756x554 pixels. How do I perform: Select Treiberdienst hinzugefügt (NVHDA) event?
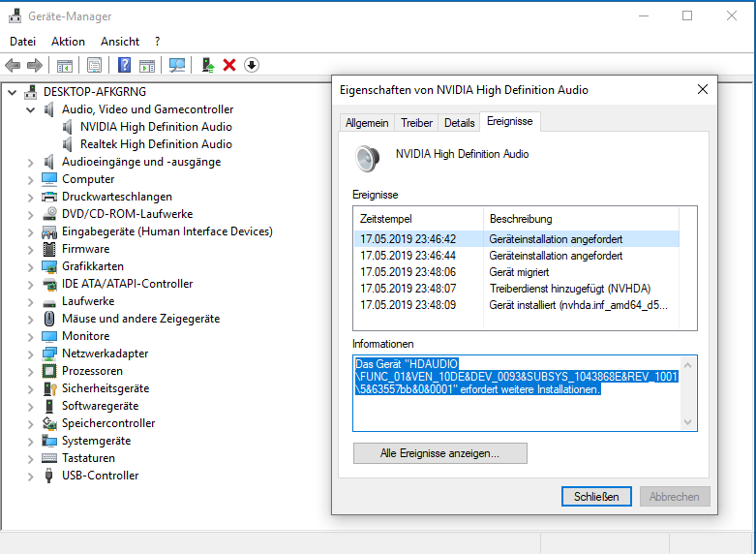(516, 288)
